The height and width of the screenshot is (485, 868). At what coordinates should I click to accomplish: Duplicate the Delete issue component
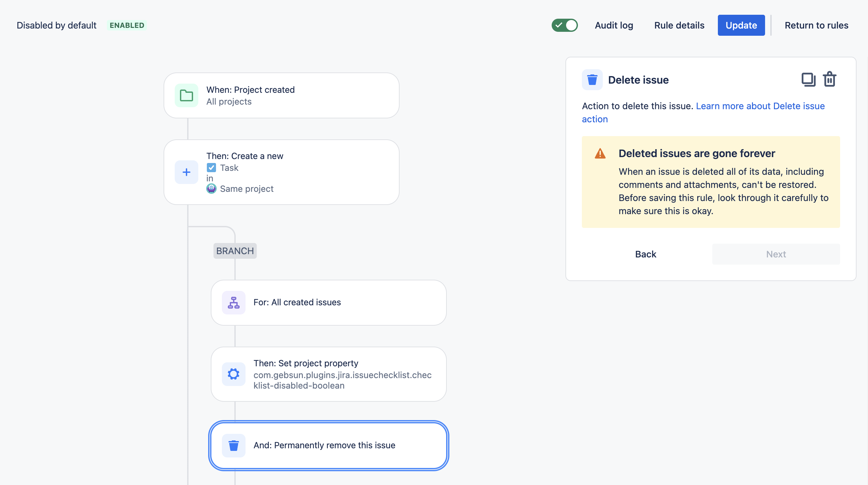pyautogui.click(x=808, y=80)
